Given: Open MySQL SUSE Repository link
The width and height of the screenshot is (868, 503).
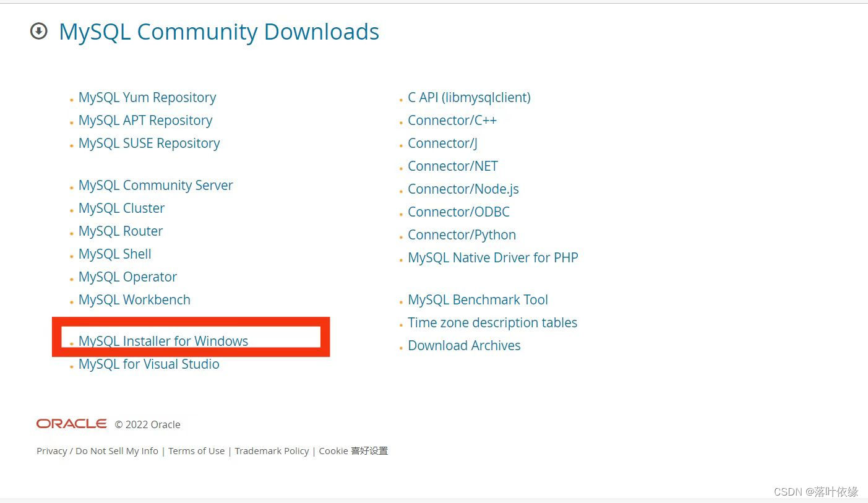Looking at the screenshot, I should 149,144.
